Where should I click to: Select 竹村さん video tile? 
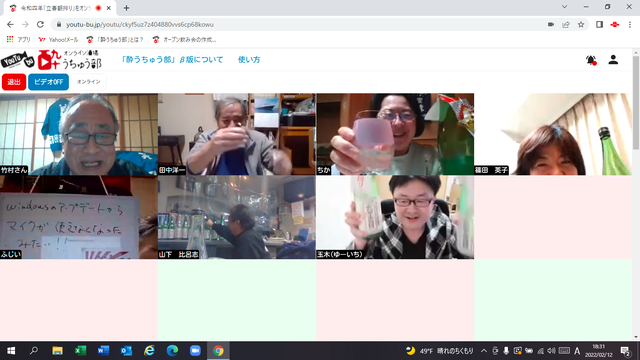[x=79, y=134]
